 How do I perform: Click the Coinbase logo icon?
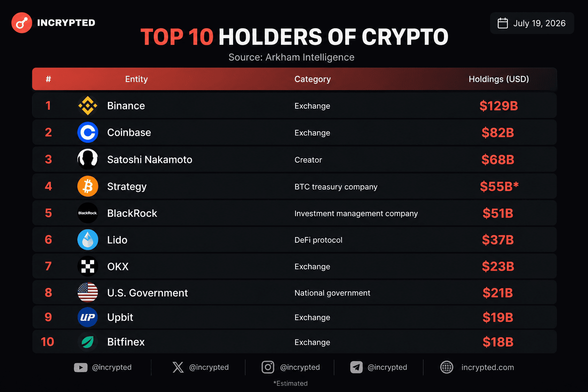pos(88,132)
